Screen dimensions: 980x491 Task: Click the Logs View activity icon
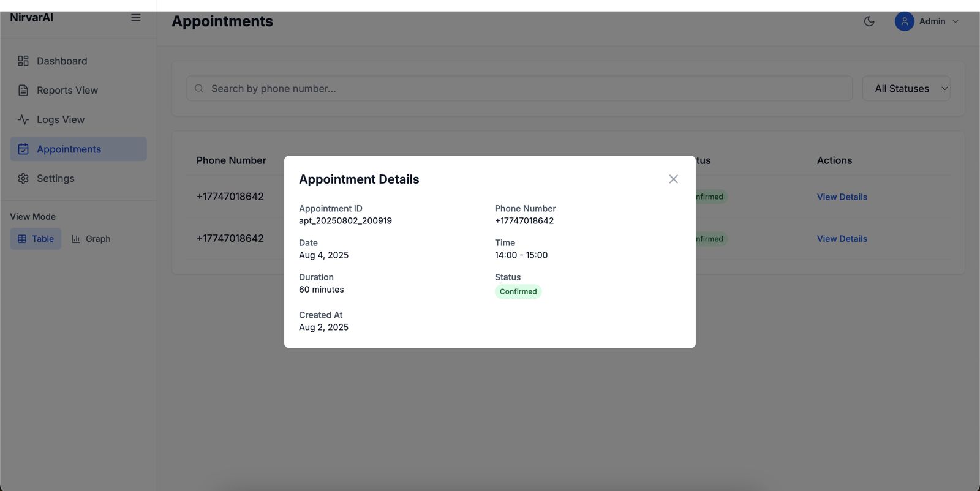[23, 119]
